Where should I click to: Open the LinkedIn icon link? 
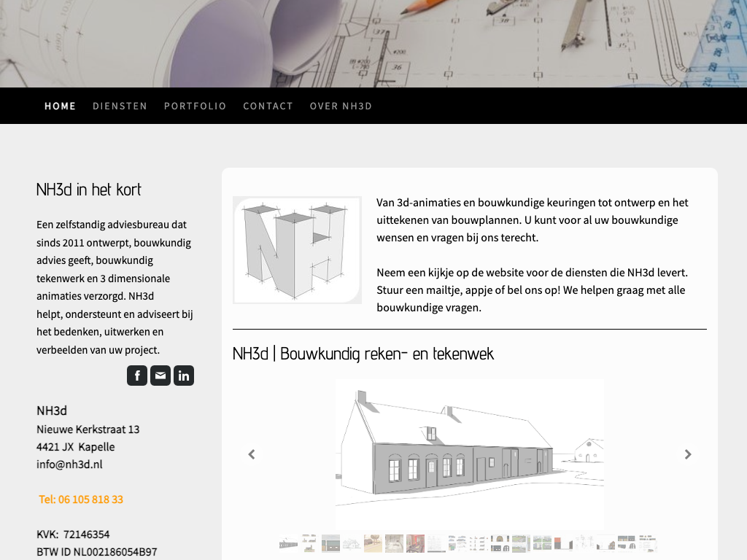pyautogui.click(x=184, y=376)
